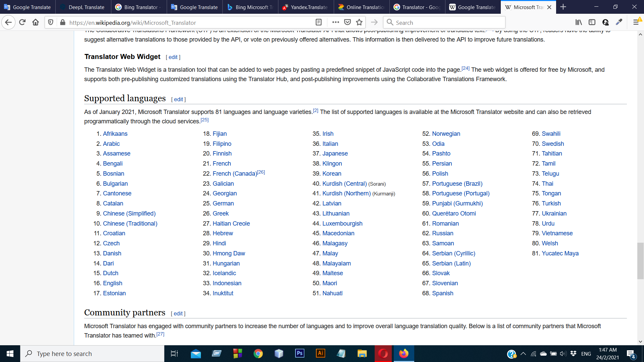Open citation reference 26 after French (Canada)
This screenshot has width=644, height=362.
(261, 172)
